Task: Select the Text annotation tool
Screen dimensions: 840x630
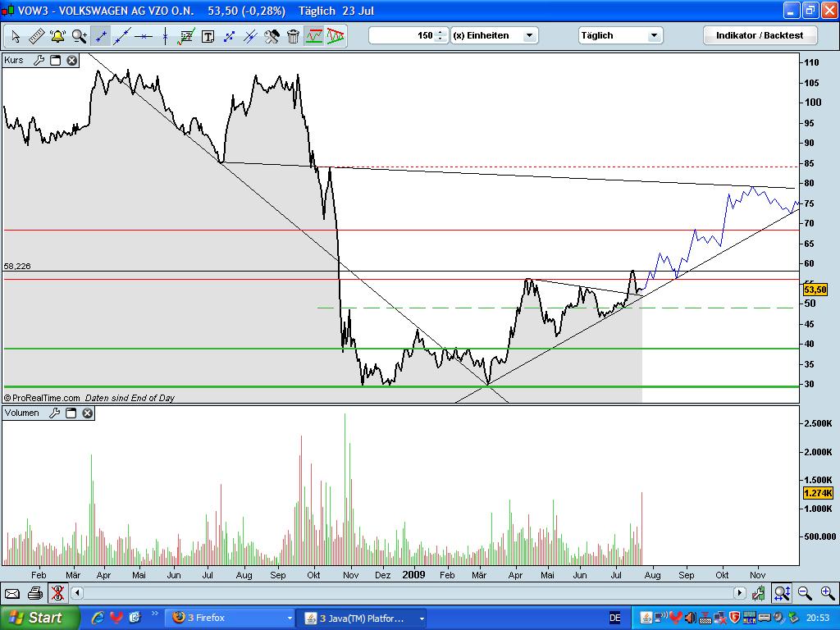Action: (207, 35)
